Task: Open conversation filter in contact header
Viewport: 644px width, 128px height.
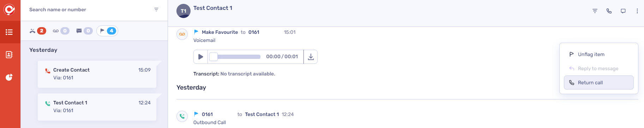Action: (595, 11)
